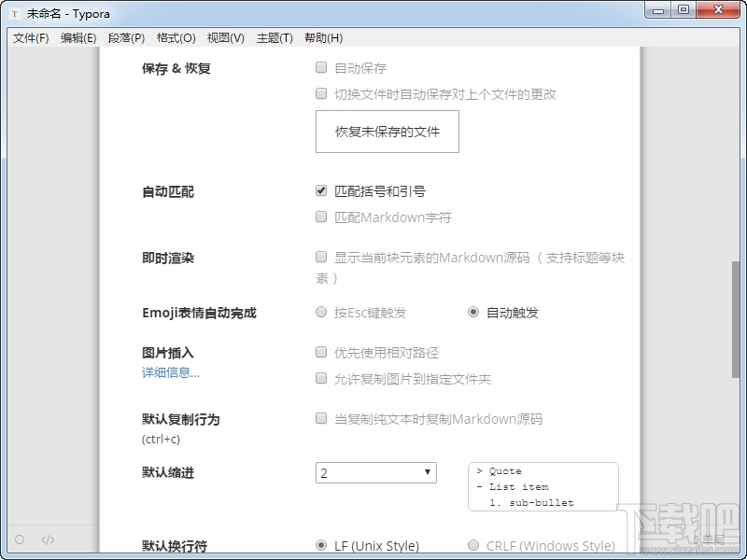
Task: Click the 即时渲染 section label
Action: (x=168, y=259)
